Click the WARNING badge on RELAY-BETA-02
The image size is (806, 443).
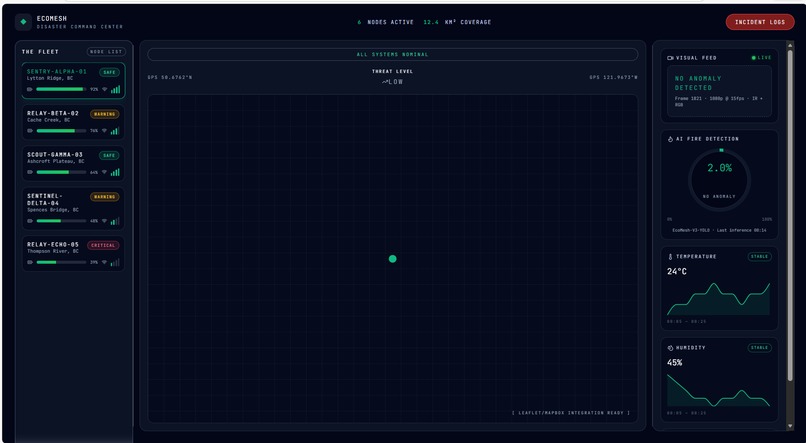tap(105, 114)
